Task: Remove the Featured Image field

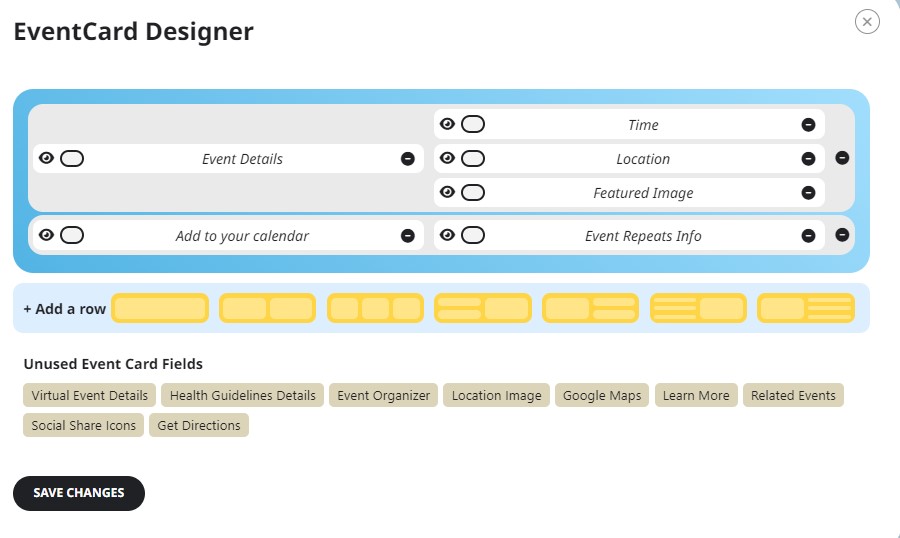Action: [x=808, y=192]
